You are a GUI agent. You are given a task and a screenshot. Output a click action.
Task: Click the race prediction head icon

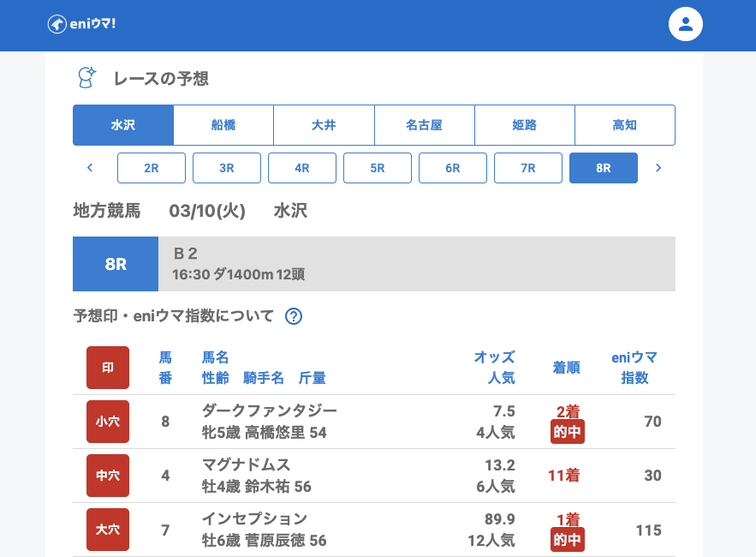click(86, 78)
